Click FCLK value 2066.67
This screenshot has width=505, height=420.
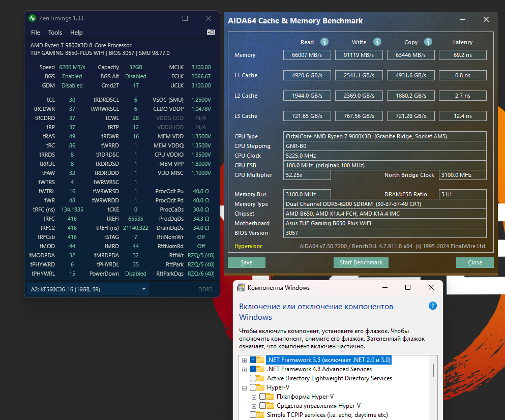pos(201,76)
